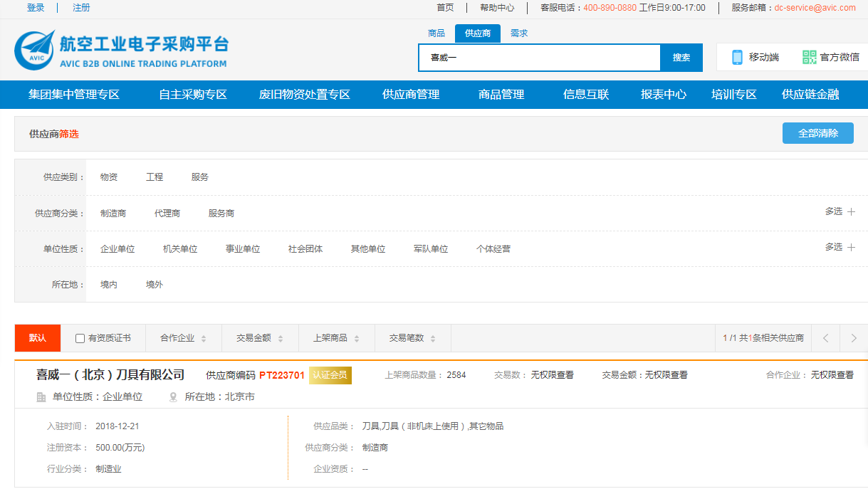The width and height of the screenshot is (868, 489).
Task: Go to previous page of supplier results
Action: pyautogui.click(x=826, y=338)
